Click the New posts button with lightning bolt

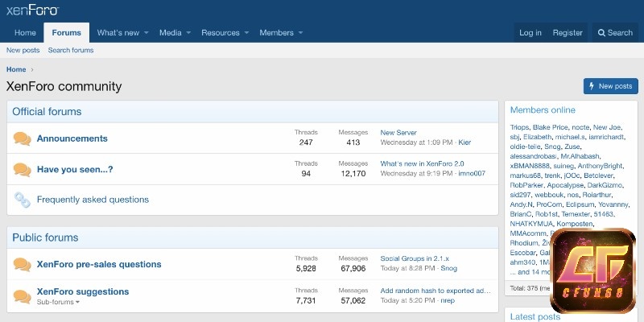611,86
